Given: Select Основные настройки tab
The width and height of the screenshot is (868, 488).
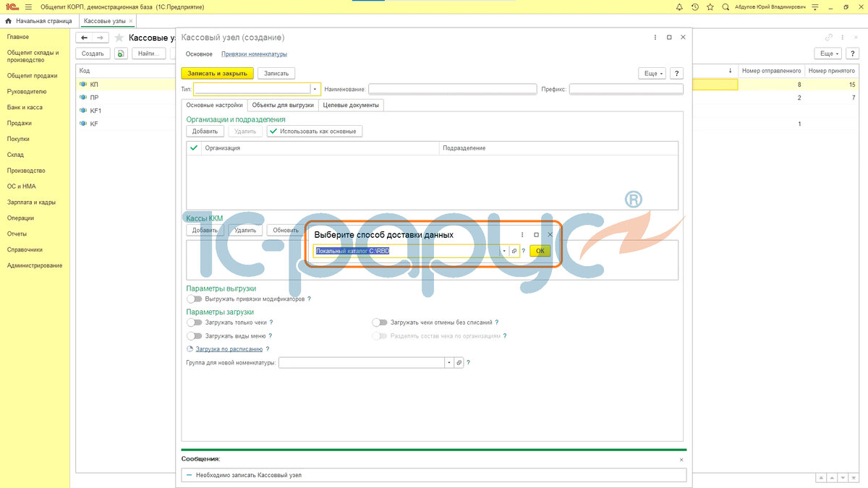Looking at the screenshot, I should tap(214, 105).
